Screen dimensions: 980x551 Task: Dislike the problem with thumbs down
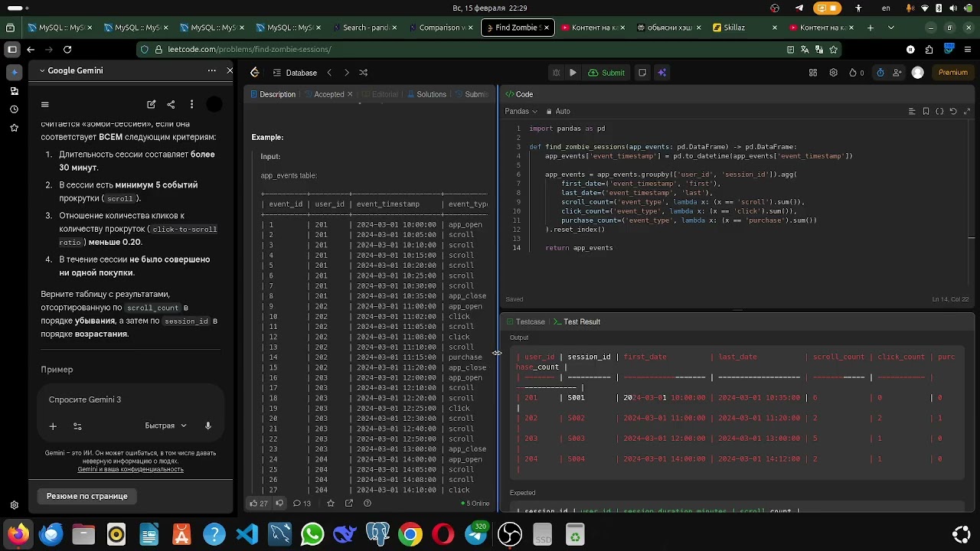[x=279, y=503]
